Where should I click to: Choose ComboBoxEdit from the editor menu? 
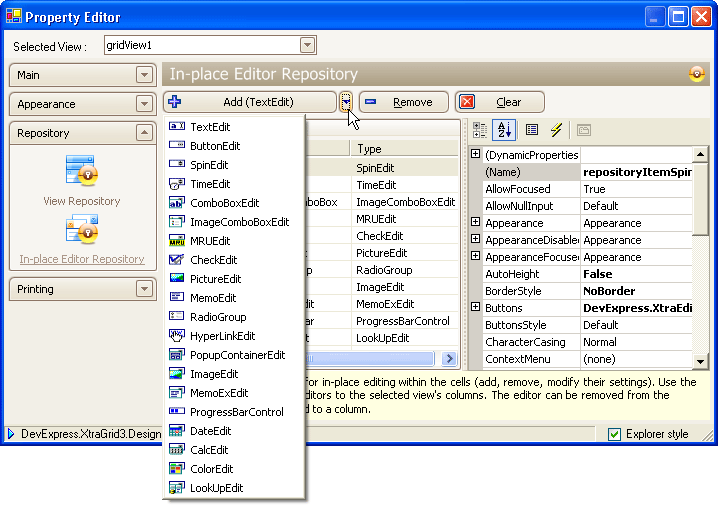point(234,202)
